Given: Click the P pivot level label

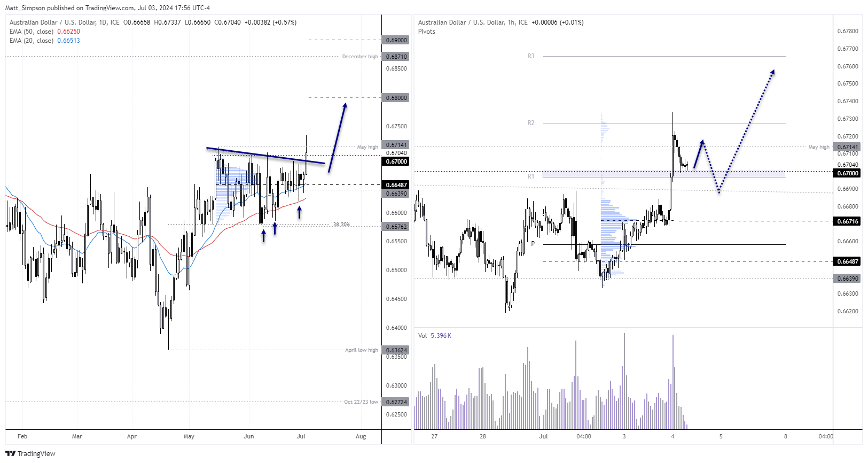Looking at the screenshot, I should click(x=533, y=244).
